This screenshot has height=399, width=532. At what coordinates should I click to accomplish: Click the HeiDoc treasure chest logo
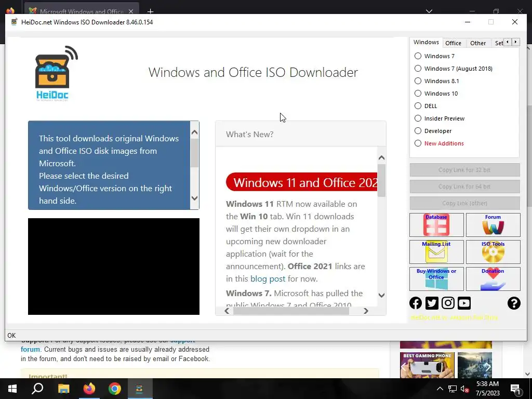(55, 73)
